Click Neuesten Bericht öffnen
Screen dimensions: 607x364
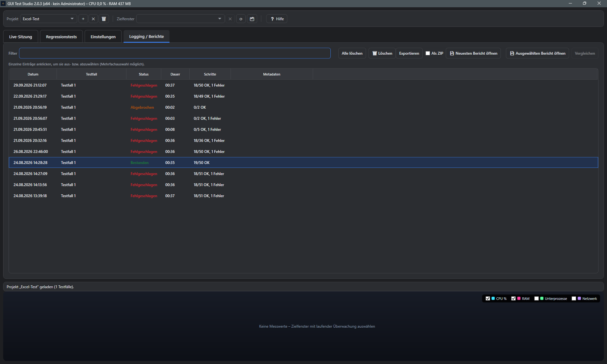click(x=473, y=53)
